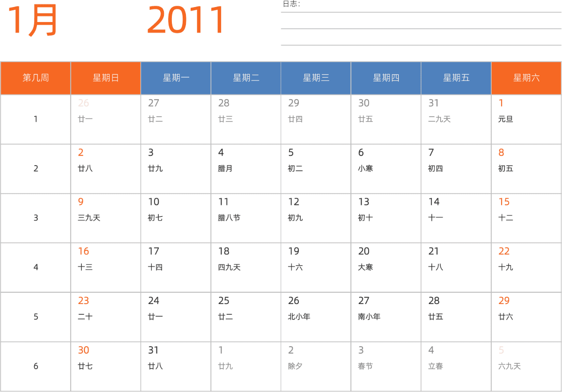Select date number 19
The width and height of the screenshot is (562, 392).
tap(294, 252)
